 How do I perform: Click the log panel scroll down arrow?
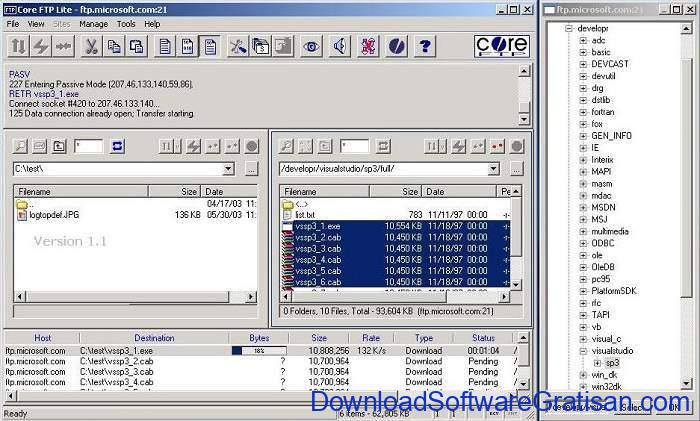(x=525, y=119)
